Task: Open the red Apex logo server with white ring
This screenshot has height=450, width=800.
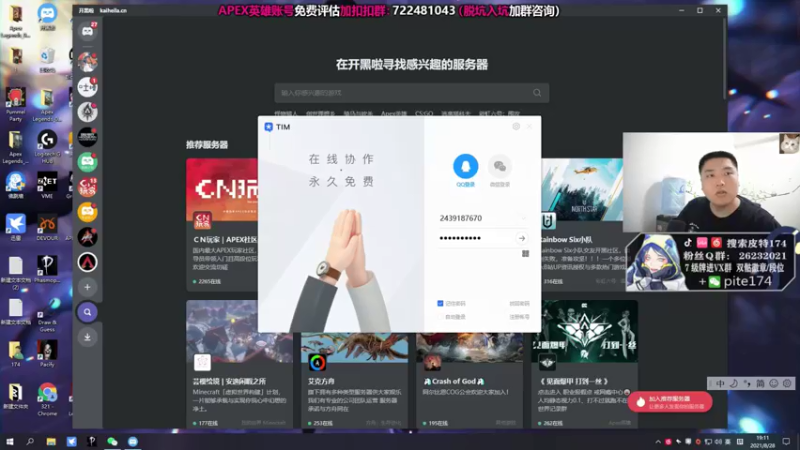Action: pos(88,262)
